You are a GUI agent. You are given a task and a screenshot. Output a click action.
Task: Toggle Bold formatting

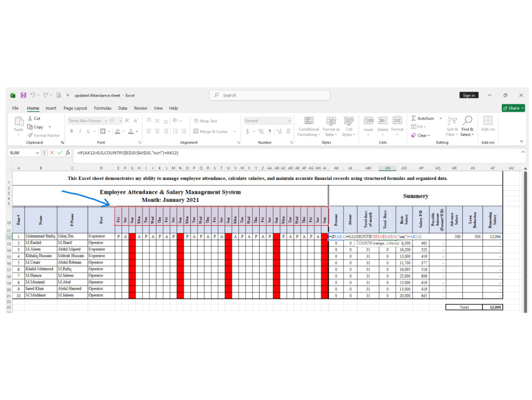point(72,131)
